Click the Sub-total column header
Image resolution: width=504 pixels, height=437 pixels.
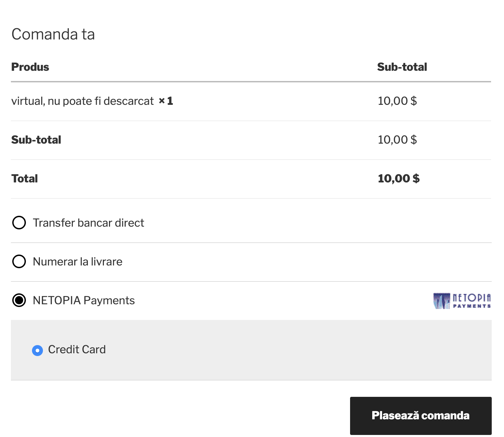[x=402, y=67]
